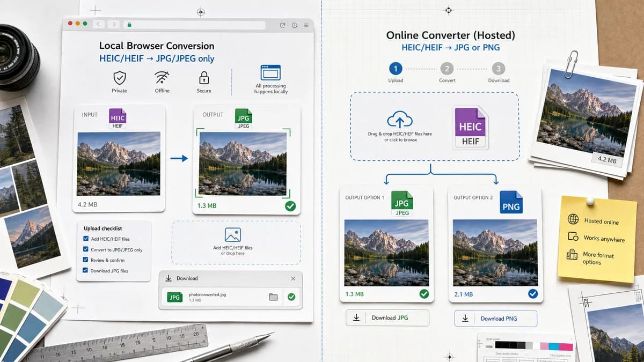Viewport: 644px width, 362px height.
Task: Click the green JPG icon in OUTPUT card
Action: coord(244,119)
